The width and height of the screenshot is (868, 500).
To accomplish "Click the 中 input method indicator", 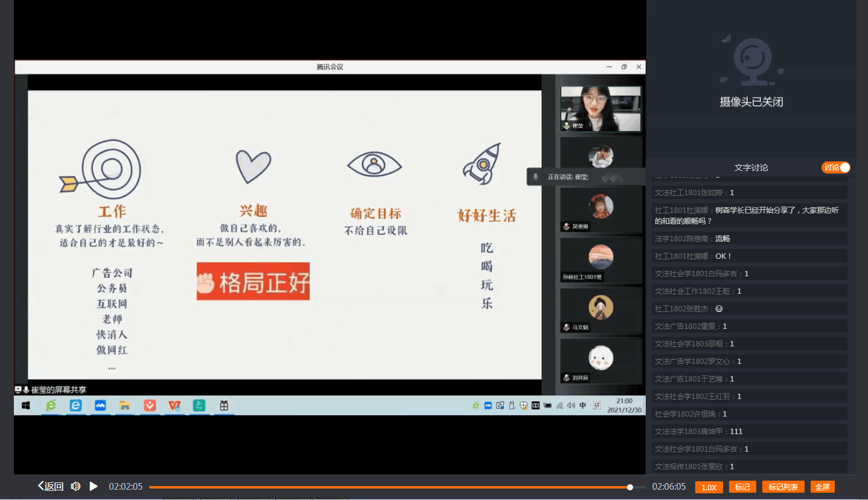I will (x=583, y=406).
